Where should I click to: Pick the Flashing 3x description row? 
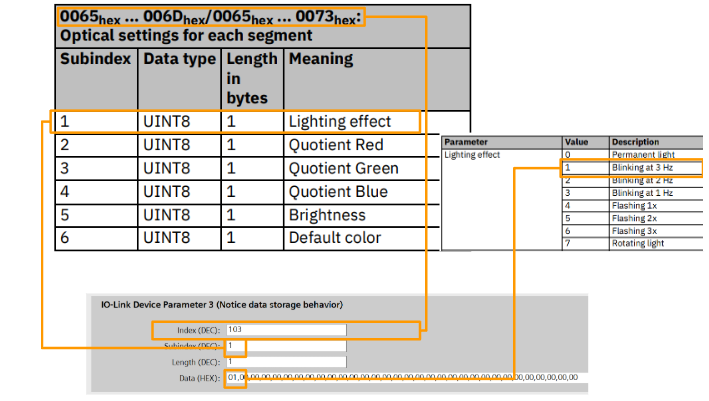(x=634, y=228)
